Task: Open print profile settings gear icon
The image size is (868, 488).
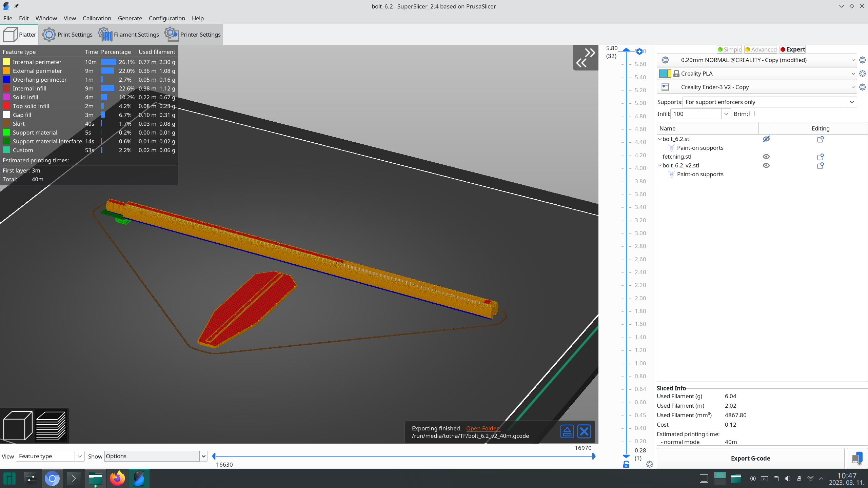Action: pyautogui.click(x=863, y=60)
